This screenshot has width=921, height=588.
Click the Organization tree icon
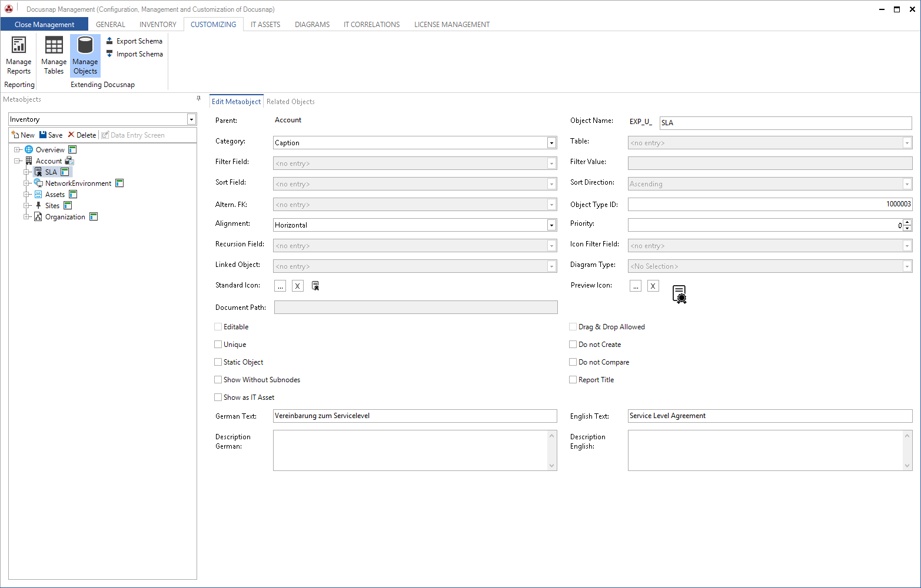click(38, 216)
